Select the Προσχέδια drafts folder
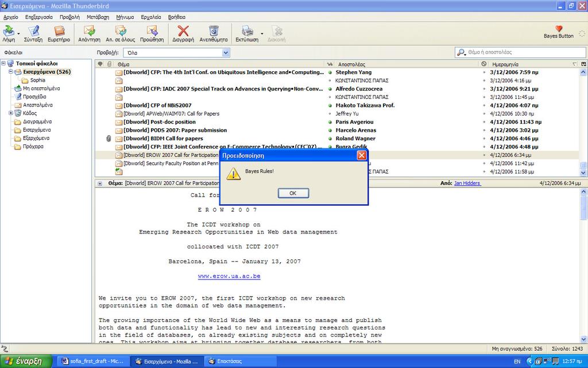Screen dimensions: 588x368 point(34,97)
